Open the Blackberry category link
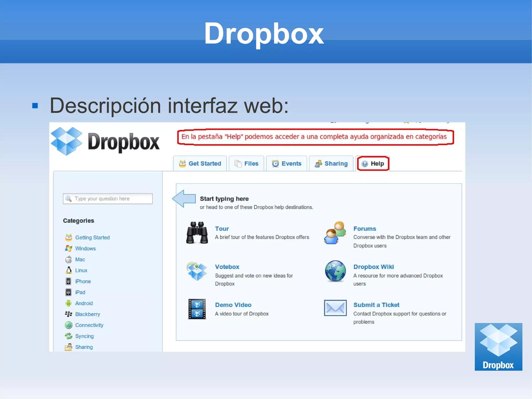532x399 pixels. [88, 314]
